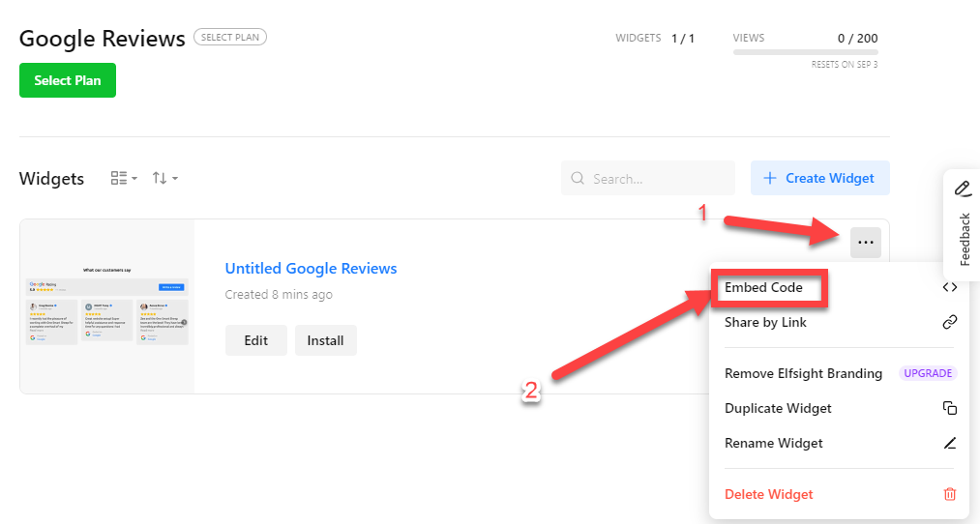
Task: Click the red trash can icon
Action: click(949, 494)
